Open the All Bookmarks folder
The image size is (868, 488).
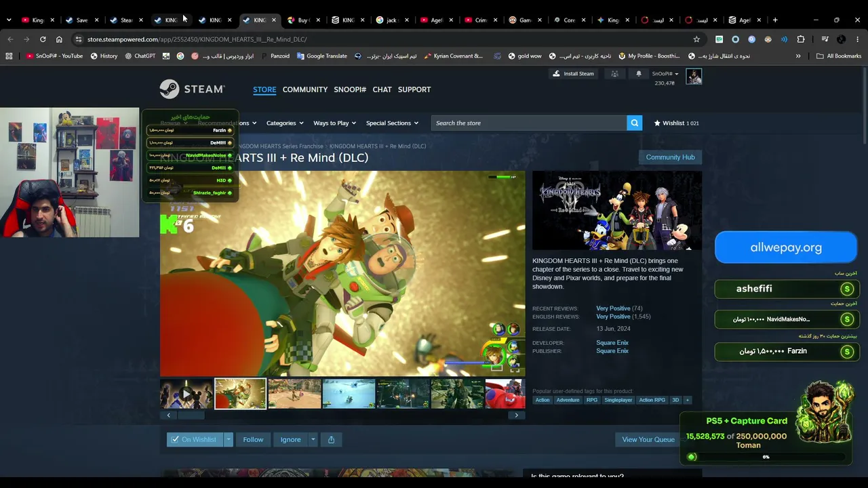[839, 56]
